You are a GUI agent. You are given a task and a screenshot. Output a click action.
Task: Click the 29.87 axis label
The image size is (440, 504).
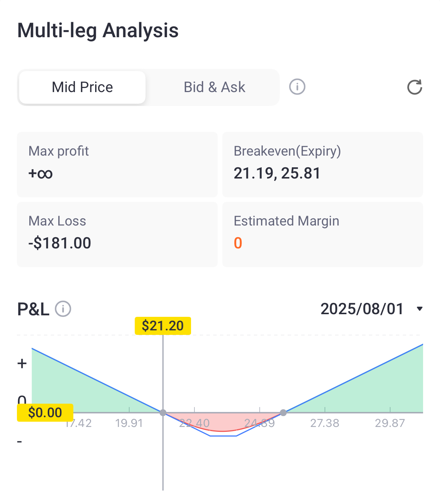tap(390, 423)
